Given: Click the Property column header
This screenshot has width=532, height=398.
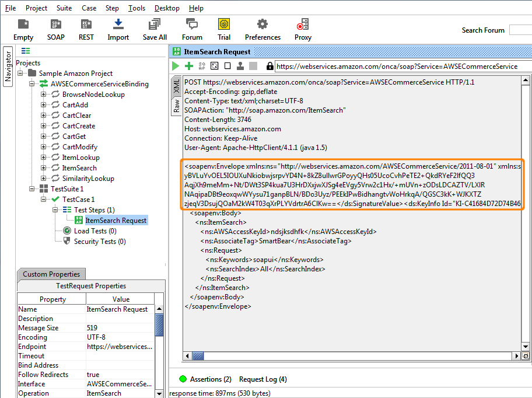Looking at the screenshot, I should click(52, 299).
